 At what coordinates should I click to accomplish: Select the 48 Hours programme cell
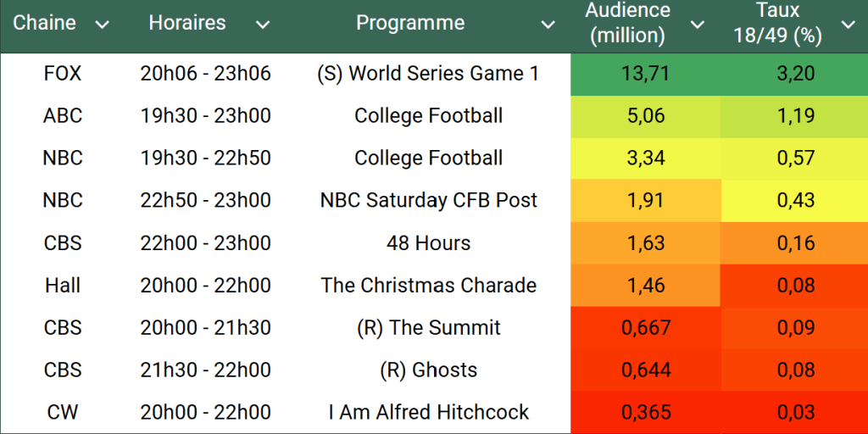coord(428,243)
